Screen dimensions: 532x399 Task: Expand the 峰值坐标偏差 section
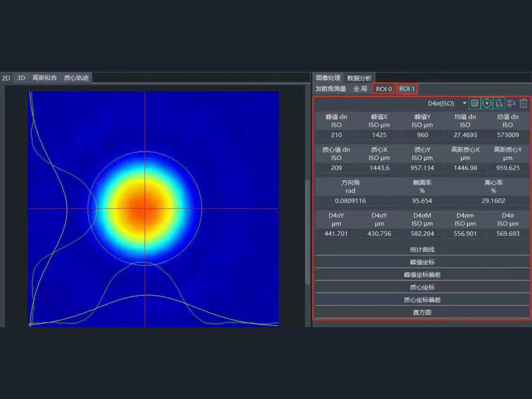click(x=422, y=275)
